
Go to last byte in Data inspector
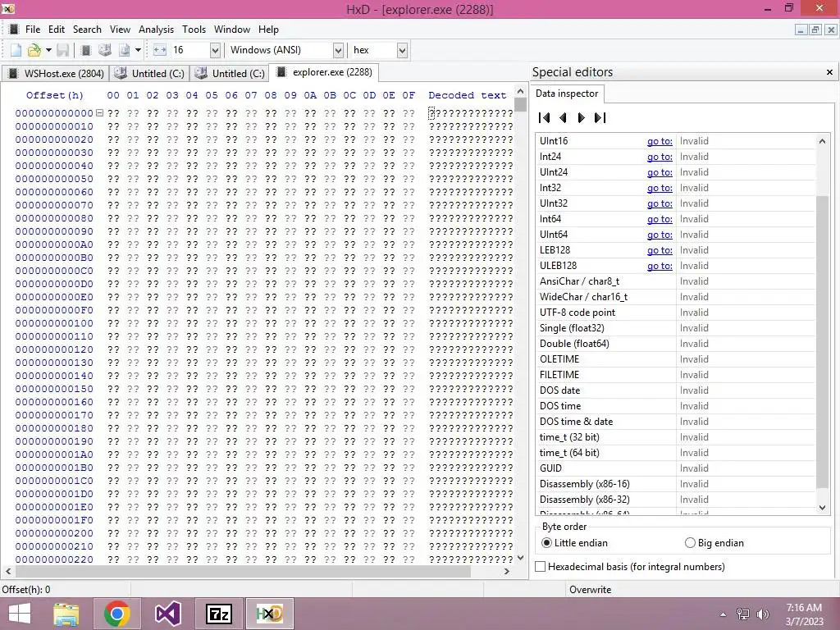coord(600,117)
